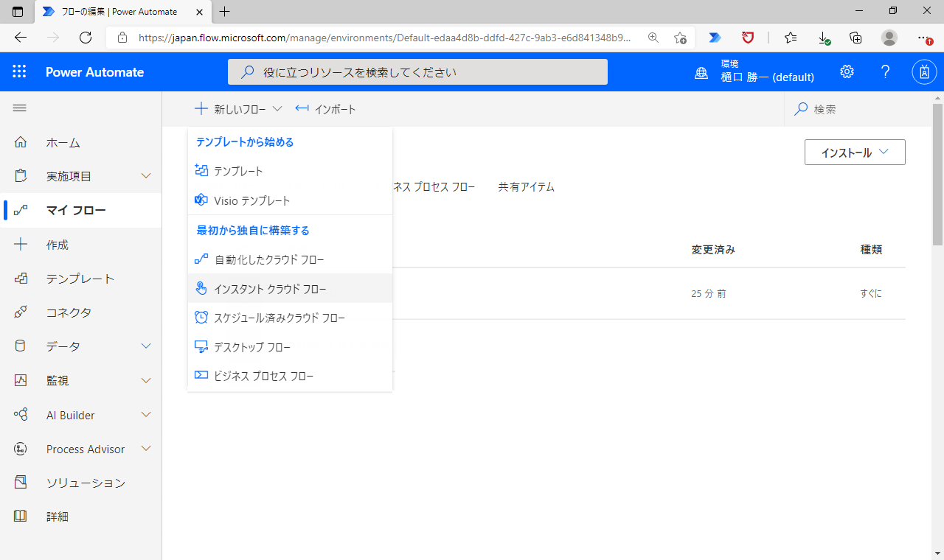Open the account badge icon in header
The width and height of the screenshot is (944, 560).
(924, 71)
